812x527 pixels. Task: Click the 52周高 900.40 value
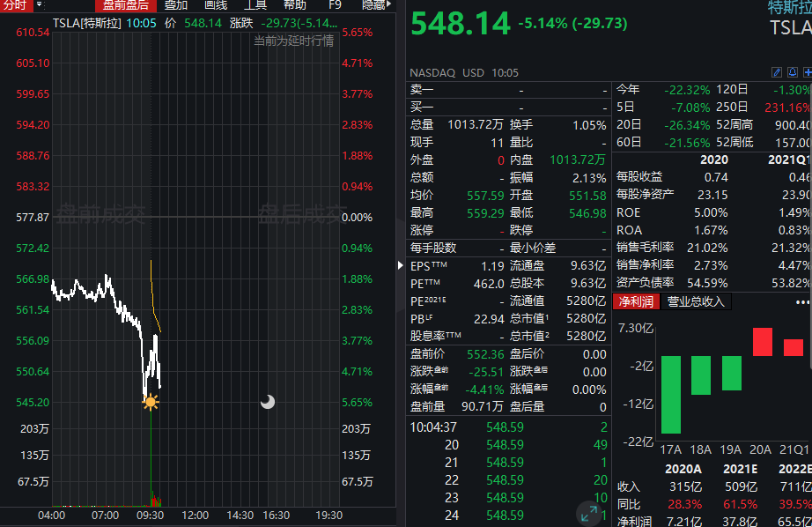(x=793, y=125)
